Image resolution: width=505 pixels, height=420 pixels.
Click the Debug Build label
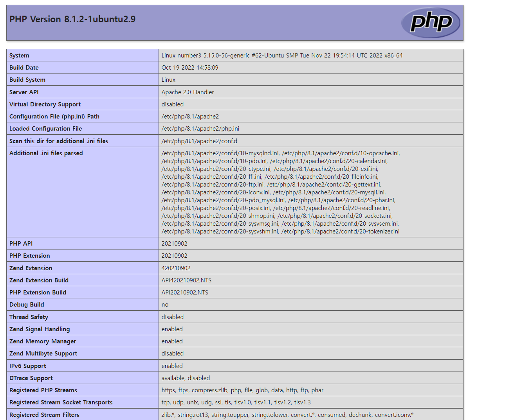click(27, 305)
